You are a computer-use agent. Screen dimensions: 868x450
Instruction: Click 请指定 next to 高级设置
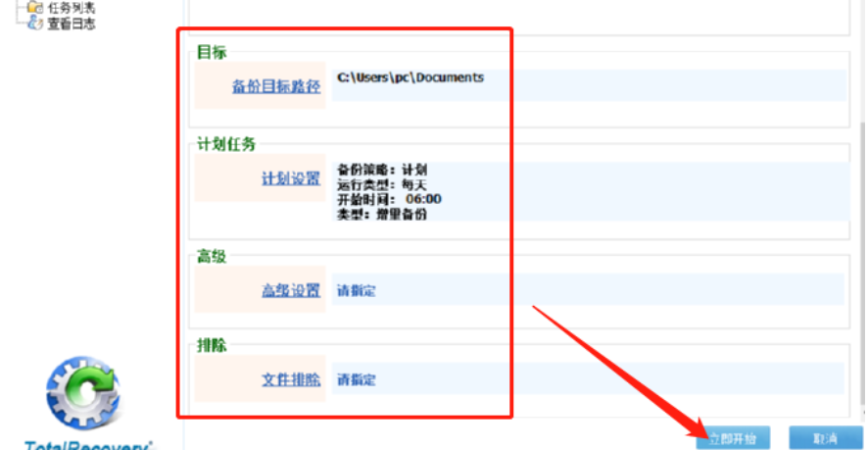pos(357,290)
